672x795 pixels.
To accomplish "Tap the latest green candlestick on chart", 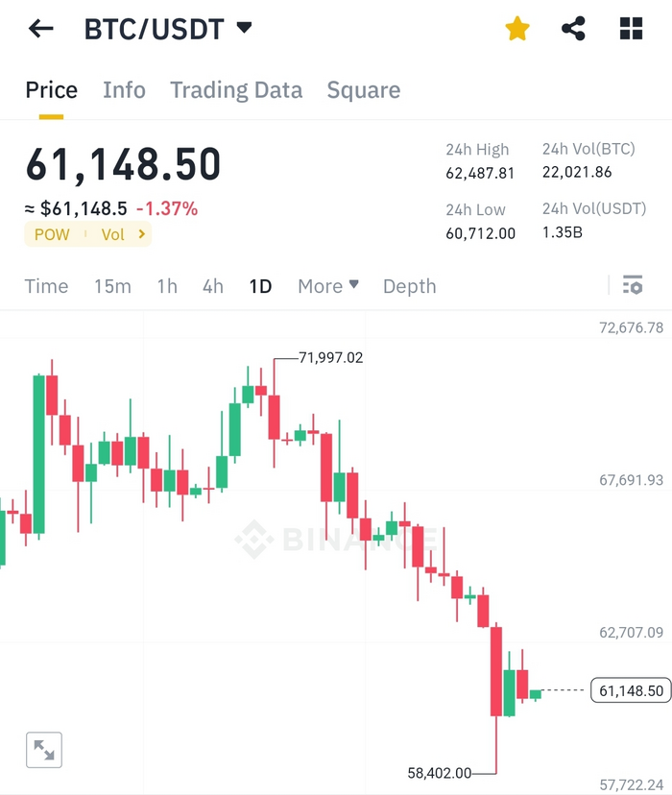I will 535,693.
